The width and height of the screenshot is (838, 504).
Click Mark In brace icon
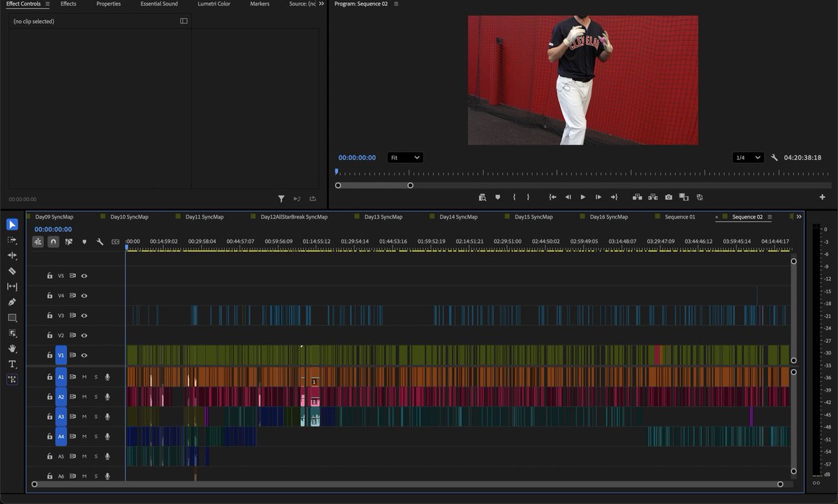pyautogui.click(x=514, y=198)
